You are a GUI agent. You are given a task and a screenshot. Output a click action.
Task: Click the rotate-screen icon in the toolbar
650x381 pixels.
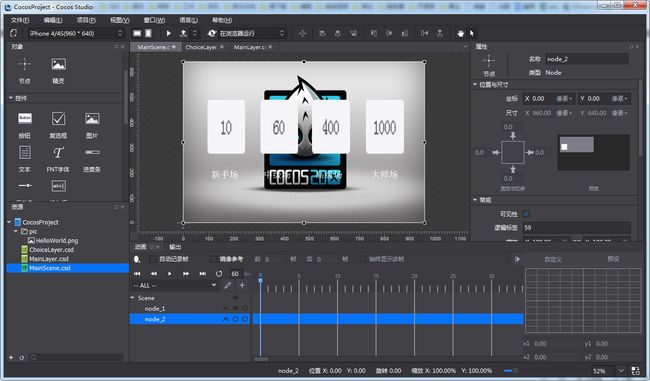14,33
